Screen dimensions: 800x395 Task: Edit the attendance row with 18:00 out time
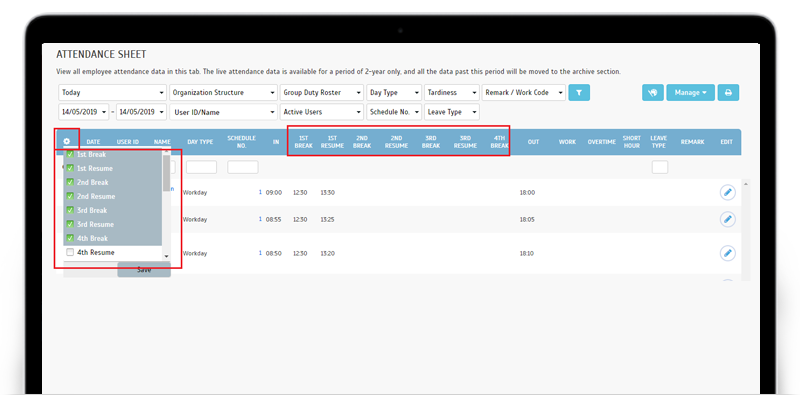pos(728,192)
